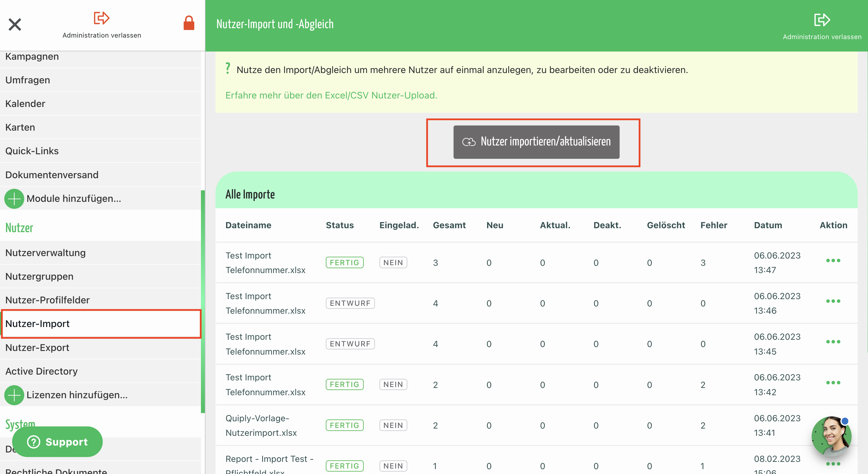Viewport: 868px width, 474px height.
Task: Open Umfragen in the sidebar
Action: (x=100, y=80)
